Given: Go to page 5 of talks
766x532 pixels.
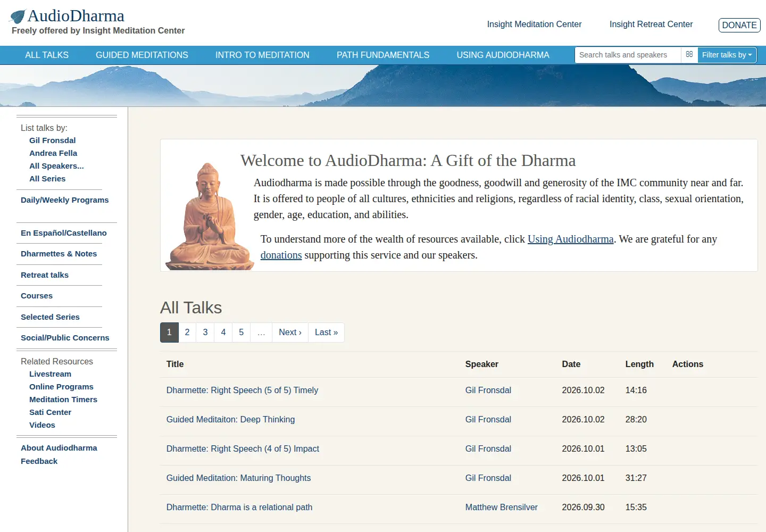Looking at the screenshot, I should 242,332.
